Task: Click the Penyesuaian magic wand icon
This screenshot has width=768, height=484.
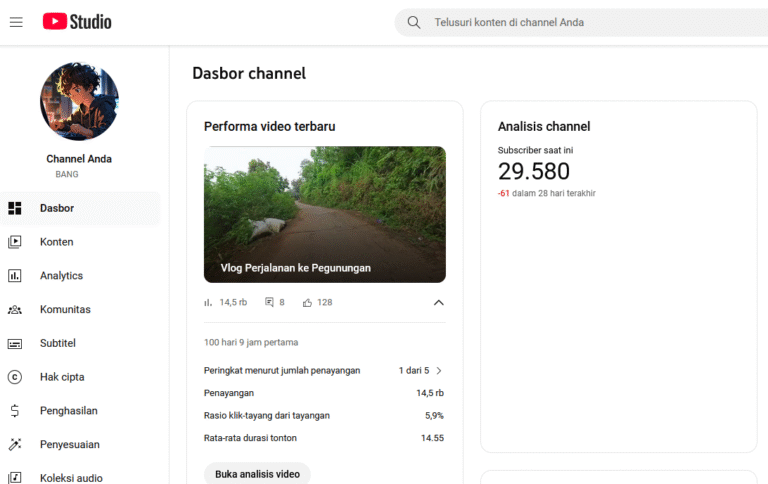Action: [15, 445]
